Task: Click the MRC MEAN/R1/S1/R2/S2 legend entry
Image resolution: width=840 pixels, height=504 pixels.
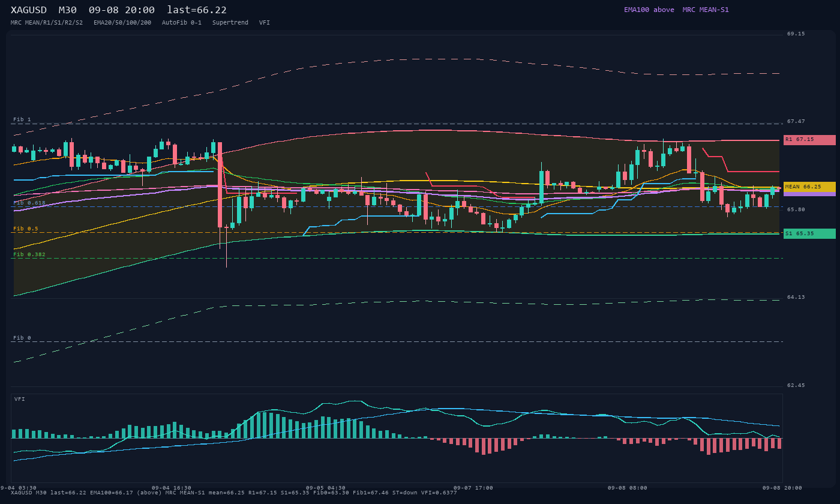Action: [x=47, y=23]
